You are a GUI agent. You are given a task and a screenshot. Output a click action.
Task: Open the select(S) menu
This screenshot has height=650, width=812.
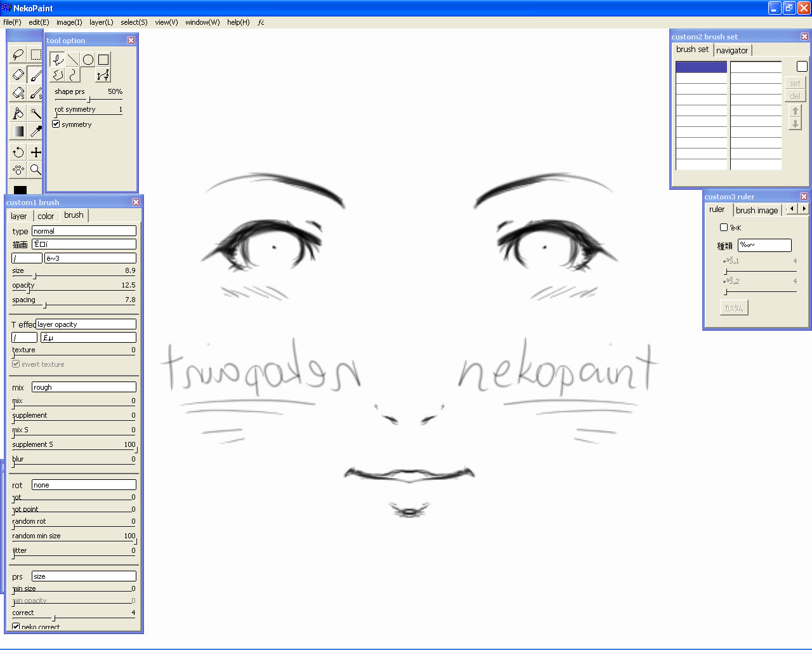[134, 22]
